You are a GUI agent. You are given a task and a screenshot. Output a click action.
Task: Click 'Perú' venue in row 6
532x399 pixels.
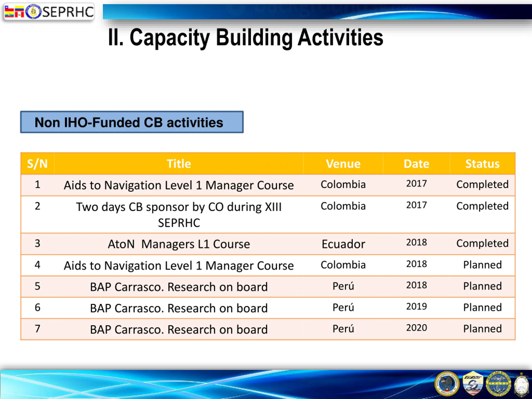coord(343,307)
